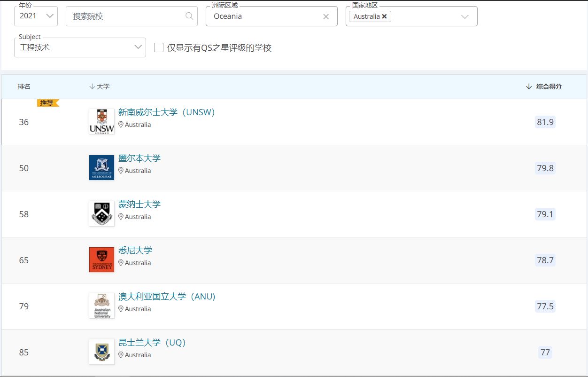
Task: Click rank 36 in the table
Action: (24, 122)
